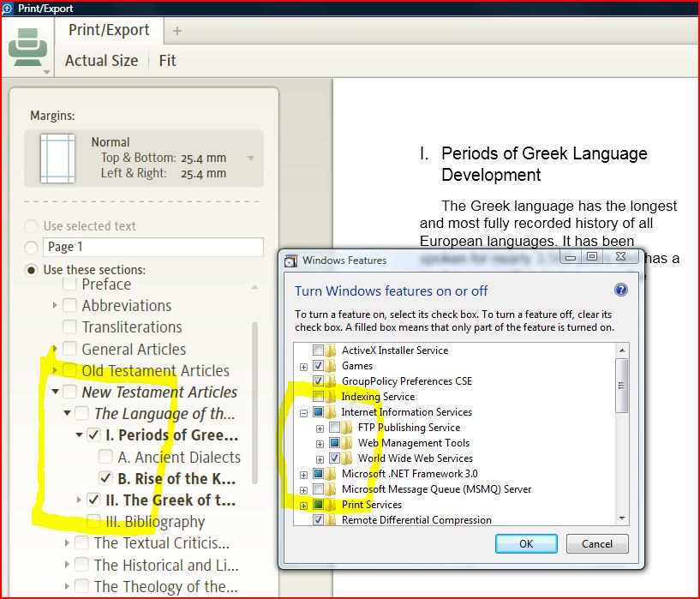The image size is (700, 599).
Task: Collapse The Language of th... section
Action: (x=67, y=413)
